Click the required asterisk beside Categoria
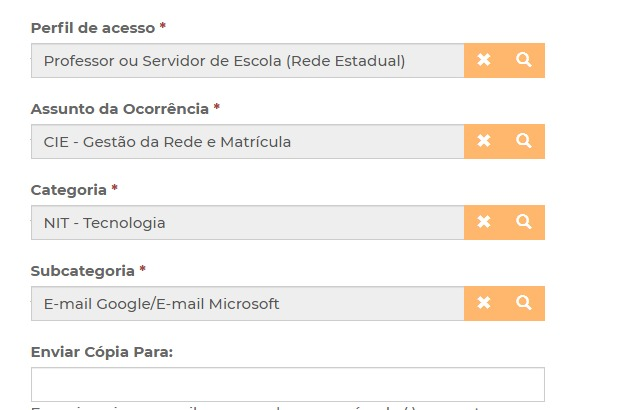The height and width of the screenshot is (410, 621). click(x=115, y=188)
